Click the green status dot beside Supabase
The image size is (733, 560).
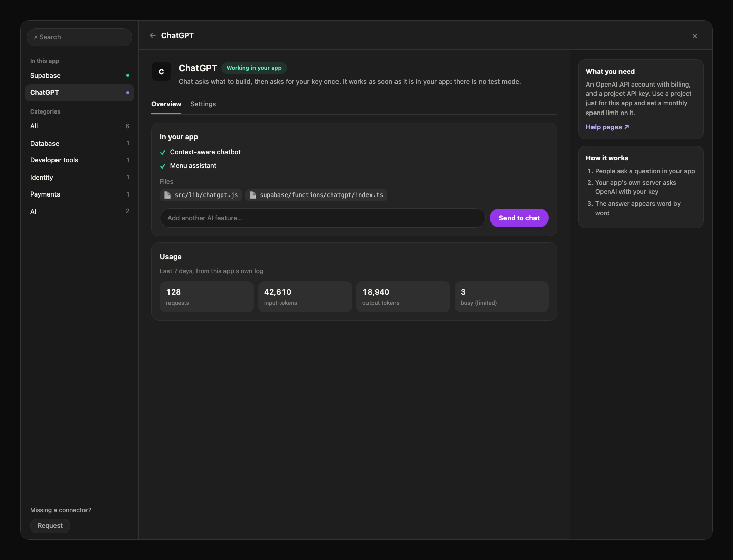point(128,75)
